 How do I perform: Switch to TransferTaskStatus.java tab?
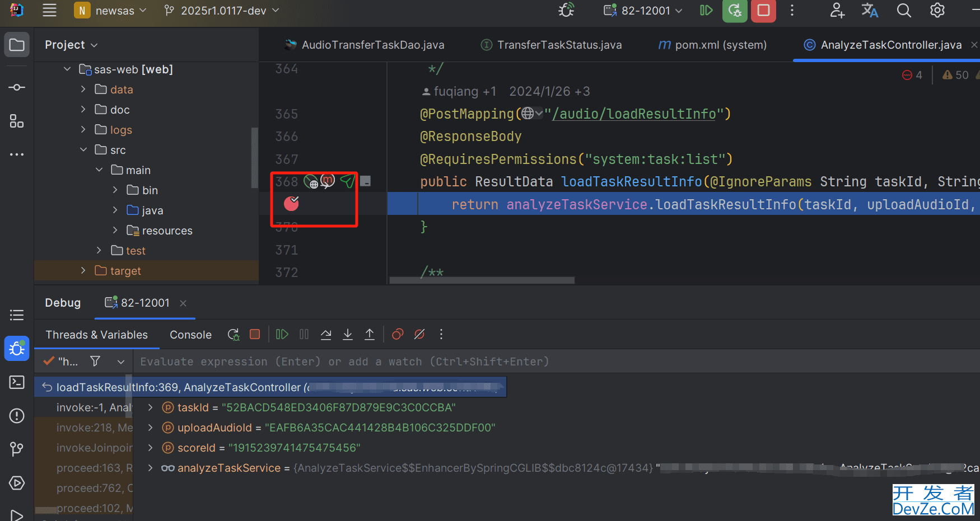click(552, 45)
